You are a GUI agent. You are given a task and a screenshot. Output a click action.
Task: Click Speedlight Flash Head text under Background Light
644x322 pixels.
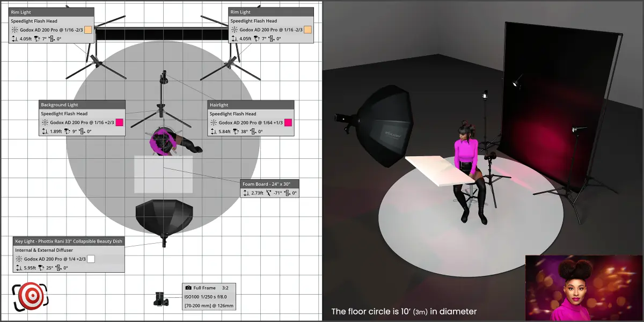[x=64, y=114]
